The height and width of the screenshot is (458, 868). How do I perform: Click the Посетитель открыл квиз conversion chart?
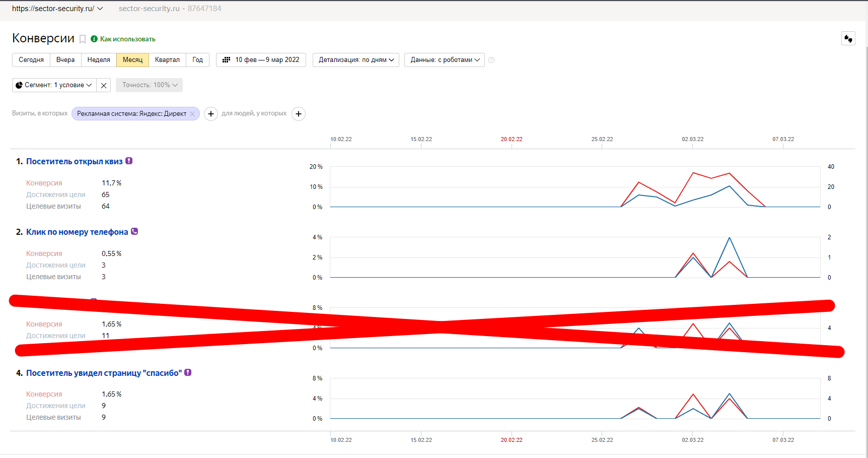coord(575,187)
